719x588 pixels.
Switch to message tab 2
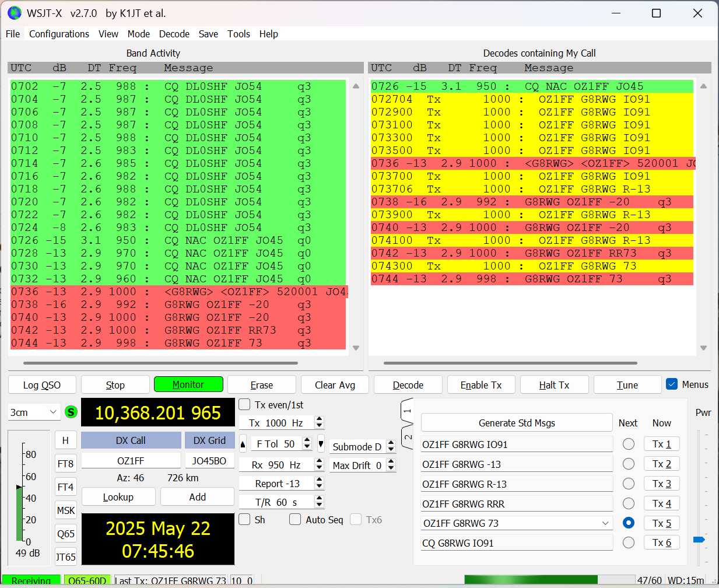point(407,437)
